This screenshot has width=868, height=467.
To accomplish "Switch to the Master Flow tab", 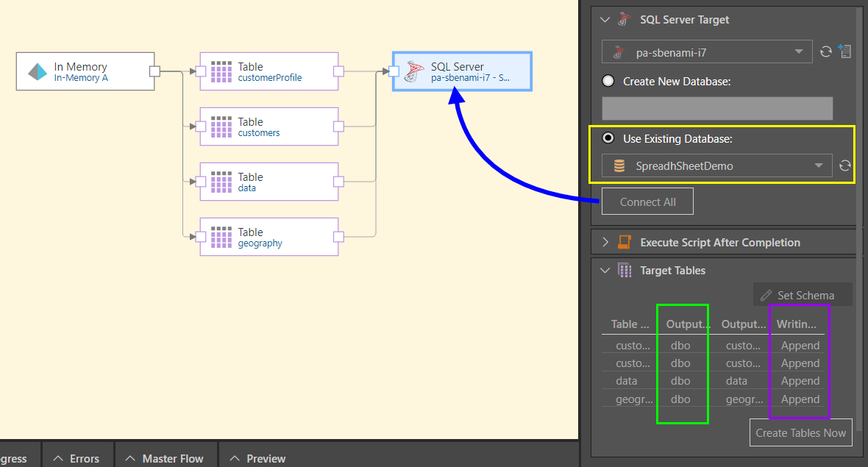I will pos(166,458).
